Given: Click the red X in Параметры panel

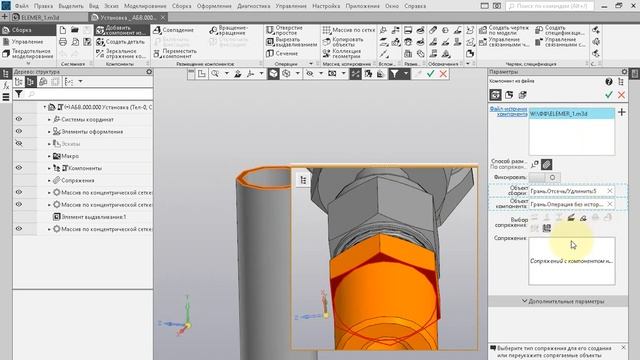Looking at the screenshot, I should [x=621, y=95].
